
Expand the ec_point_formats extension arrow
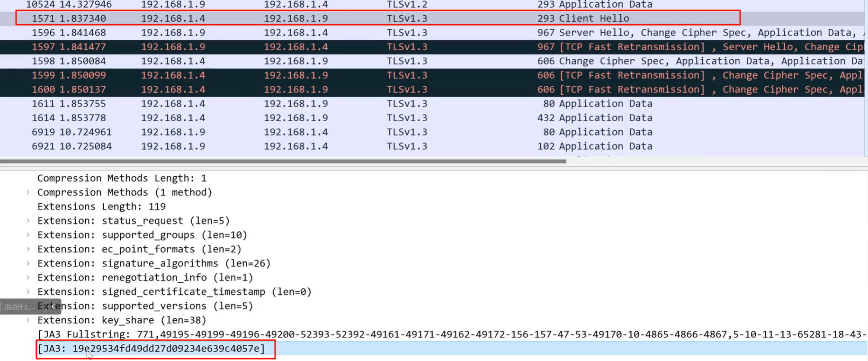coord(28,249)
